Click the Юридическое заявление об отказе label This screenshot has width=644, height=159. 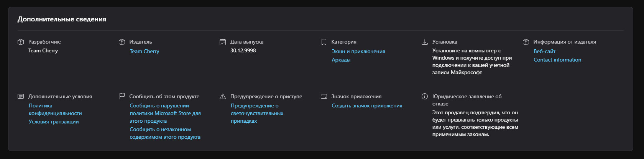pos(467,100)
